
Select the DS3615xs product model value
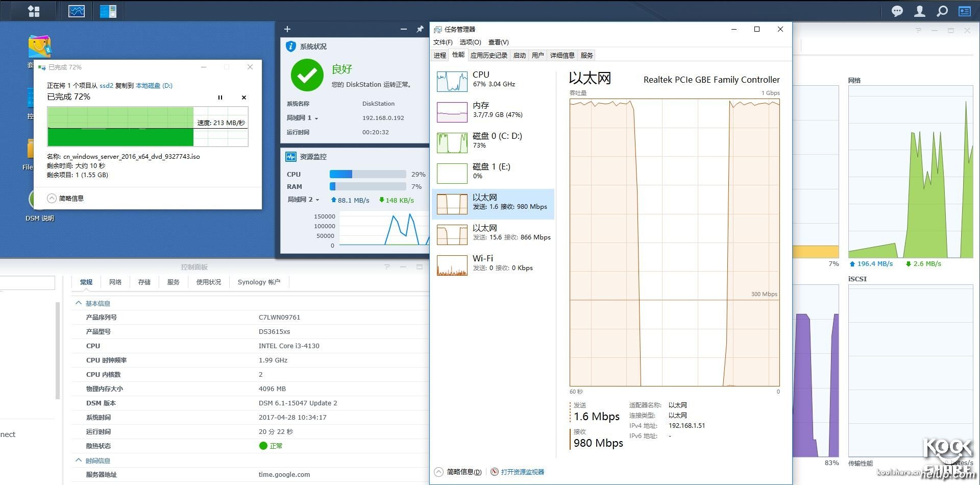pos(274,331)
